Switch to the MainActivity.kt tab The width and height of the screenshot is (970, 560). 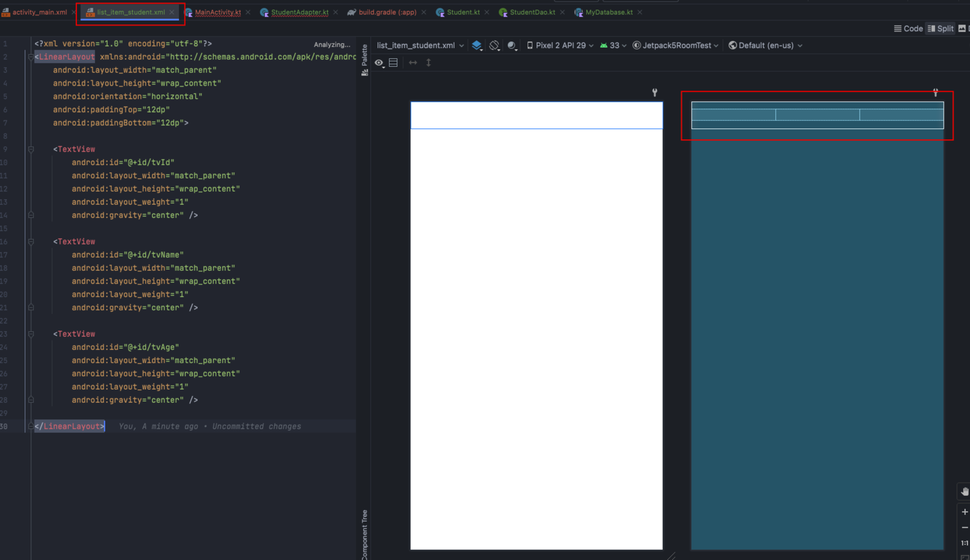(217, 12)
